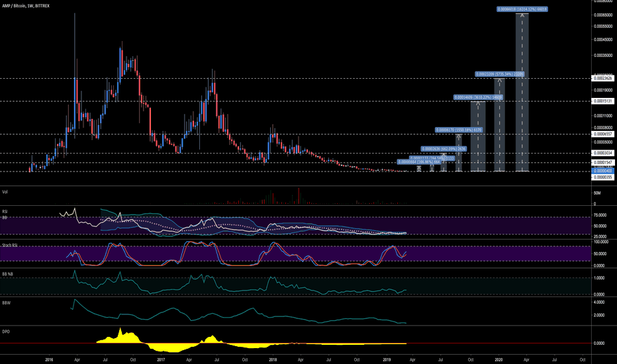This screenshot has height=364, width=617.
Task: Click the 0.00065000 price scale value
Action: pyautogui.click(x=603, y=15)
